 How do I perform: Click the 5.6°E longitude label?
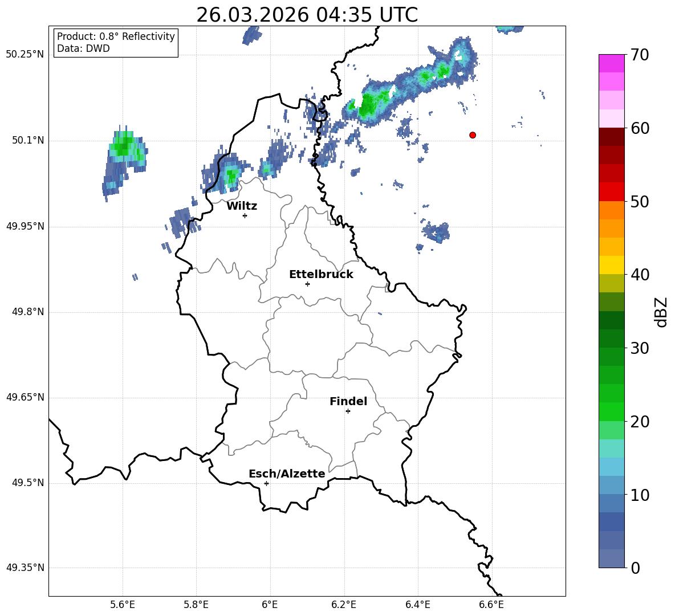click(123, 605)
